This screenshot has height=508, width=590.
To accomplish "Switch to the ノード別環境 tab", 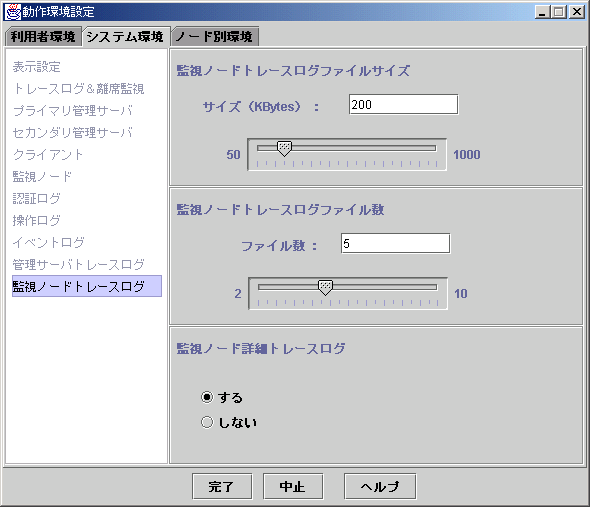I will click(x=215, y=37).
